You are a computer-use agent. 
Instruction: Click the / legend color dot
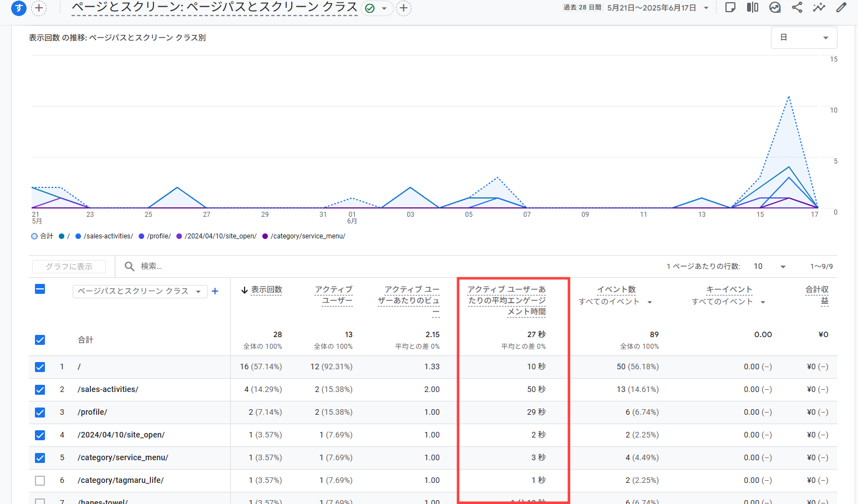(62, 236)
